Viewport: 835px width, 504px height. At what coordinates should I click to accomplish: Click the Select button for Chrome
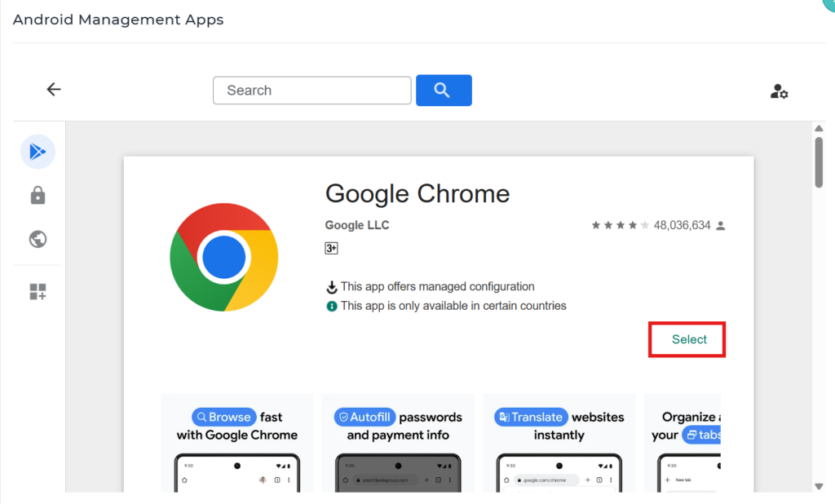[x=688, y=339]
